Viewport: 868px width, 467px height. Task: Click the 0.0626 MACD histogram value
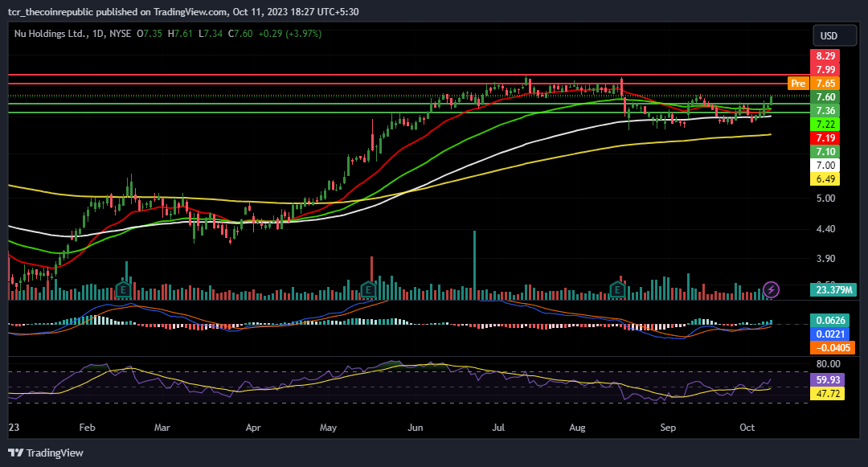tap(830, 321)
